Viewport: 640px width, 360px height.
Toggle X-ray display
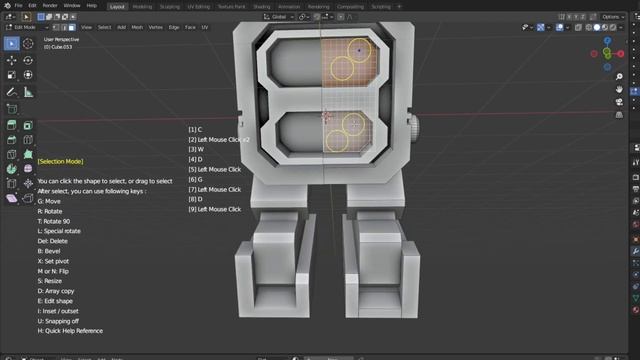pyautogui.click(x=578, y=27)
